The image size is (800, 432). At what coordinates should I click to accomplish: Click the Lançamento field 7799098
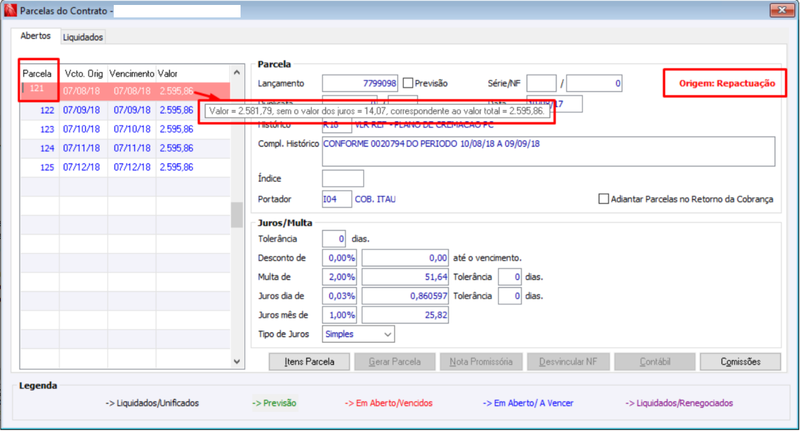point(360,83)
